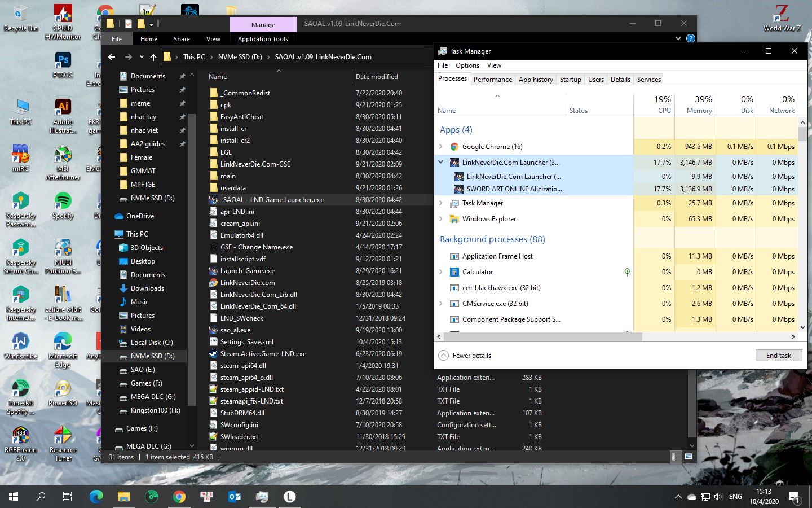812x508 pixels.
Task: Click the Microsoft Edge taskbar icon
Action: [x=96, y=497]
